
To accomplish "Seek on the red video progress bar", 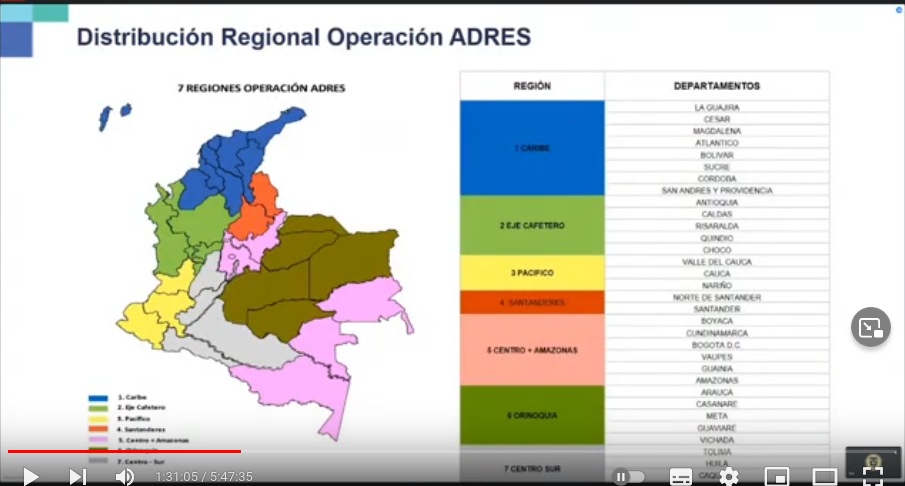I will click(452, 451).
